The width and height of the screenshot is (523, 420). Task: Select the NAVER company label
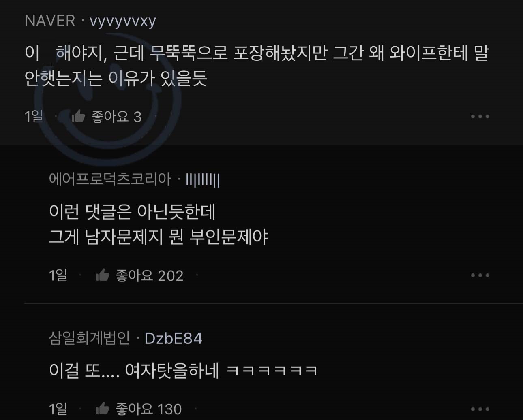click(x=50, y=21)
